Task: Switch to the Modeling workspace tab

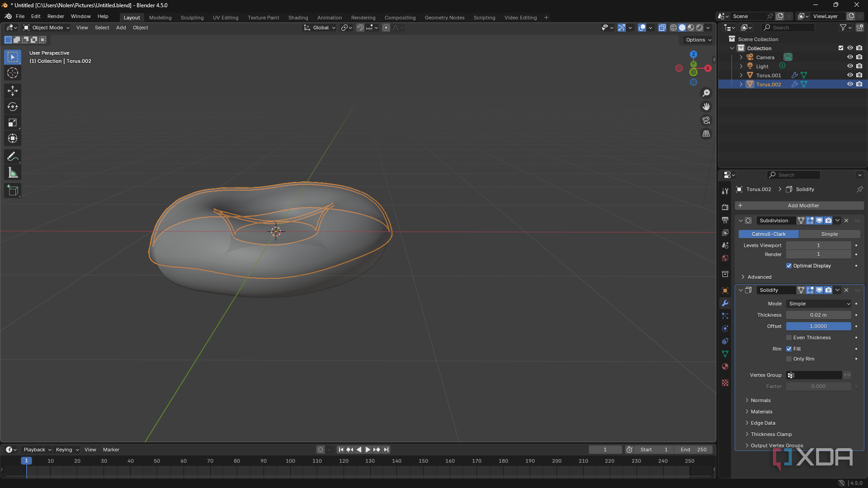Action: 160,18
